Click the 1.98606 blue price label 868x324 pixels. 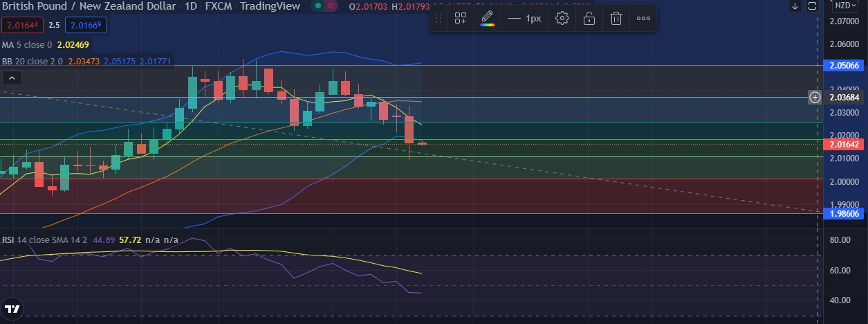pyautogui.click(x=844, y=214)
